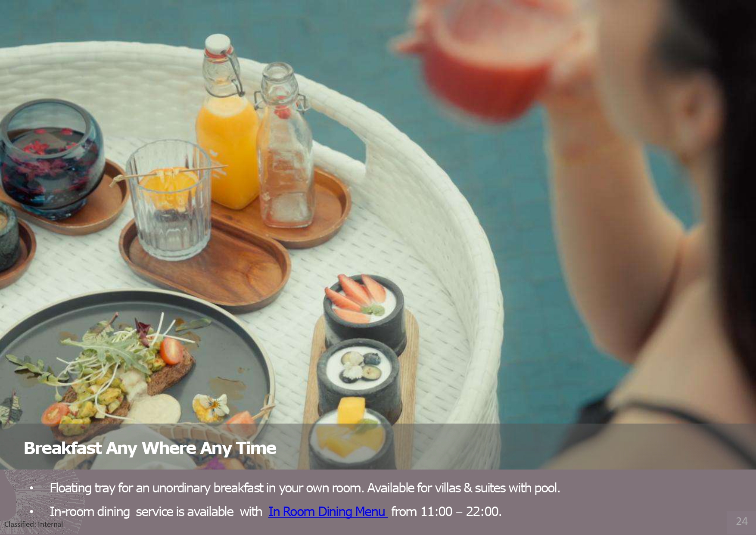Open the In Room Dining Menu link
Image resolution: width=756 pixels, height=535 pixels.
327,511
